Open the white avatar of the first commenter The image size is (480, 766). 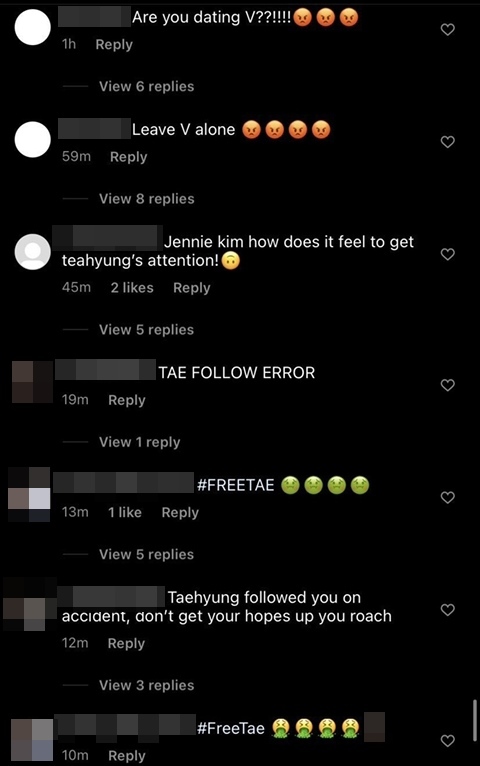[x=33, y=27]
